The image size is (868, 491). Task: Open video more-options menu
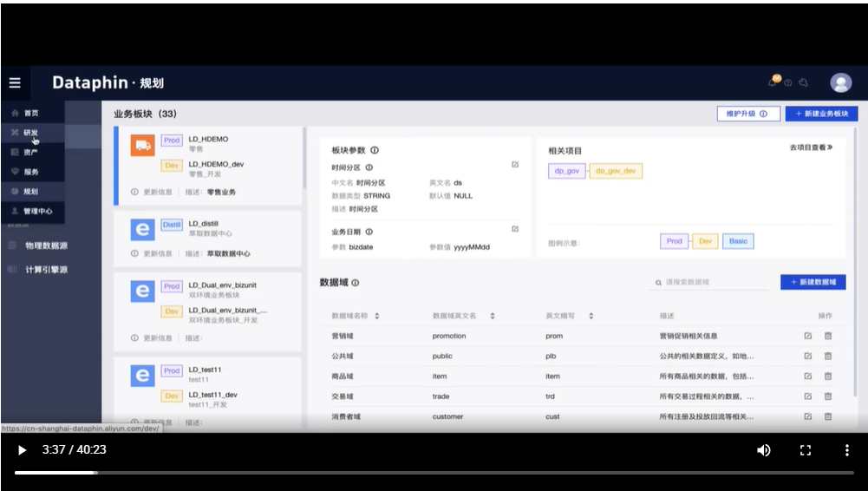point(846,450)
